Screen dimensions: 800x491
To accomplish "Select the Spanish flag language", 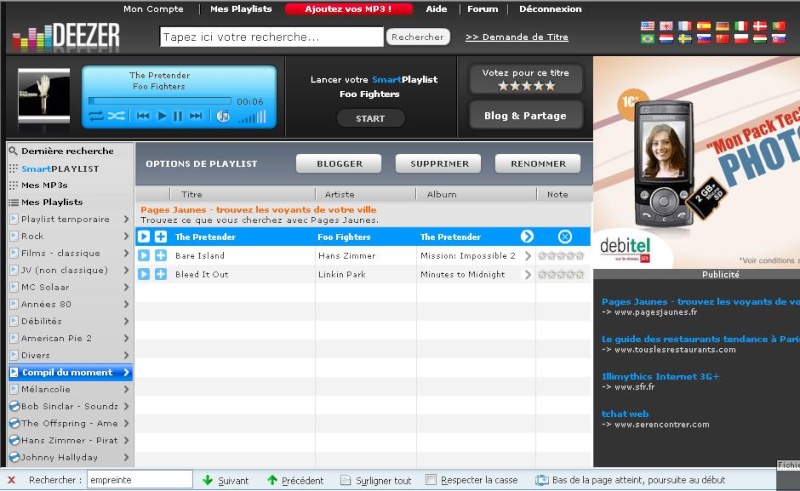I will click(x=704, y=26).
